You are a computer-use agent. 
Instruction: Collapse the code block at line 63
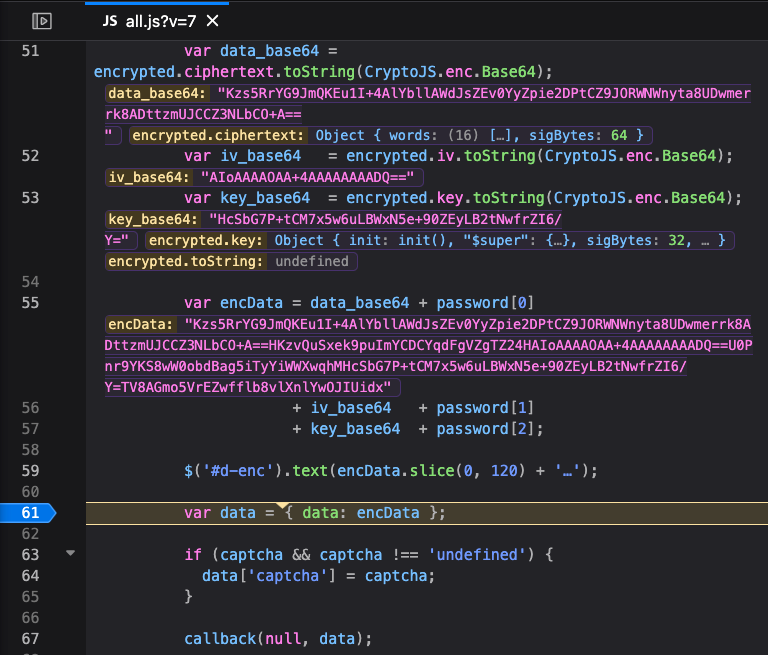(69, 553)
